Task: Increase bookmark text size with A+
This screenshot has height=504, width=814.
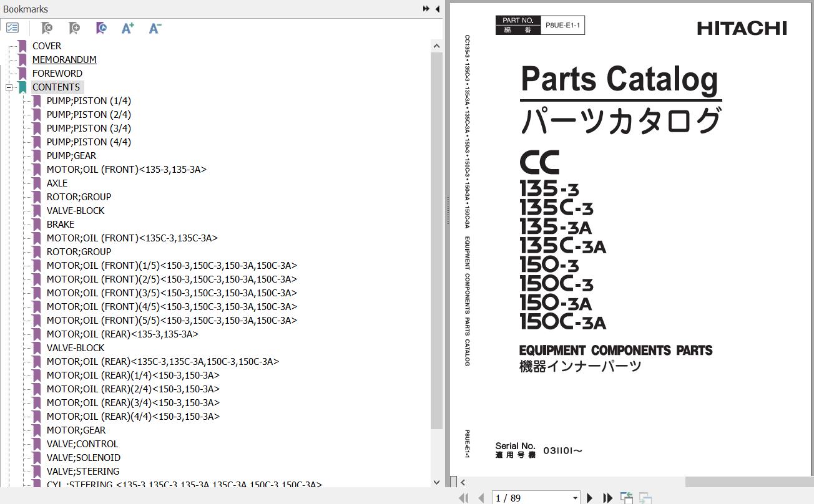Action: [128, 28]
